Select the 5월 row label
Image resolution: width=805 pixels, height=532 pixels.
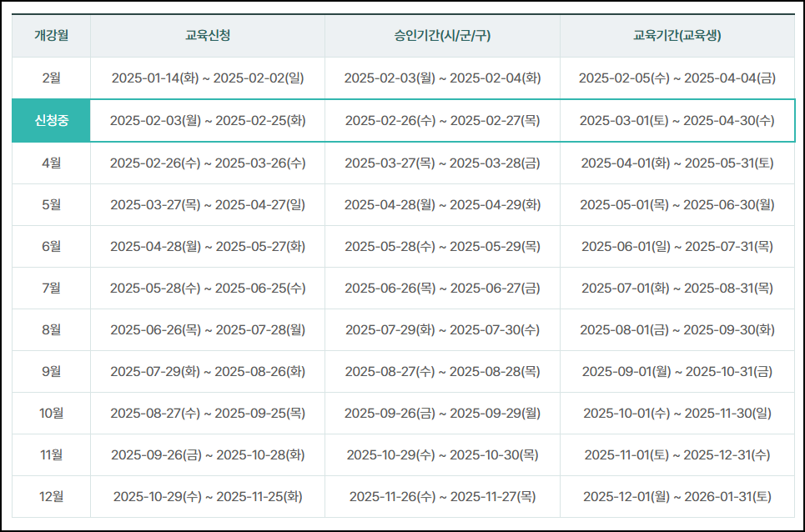pyautogui.click(x=52, y=204)
